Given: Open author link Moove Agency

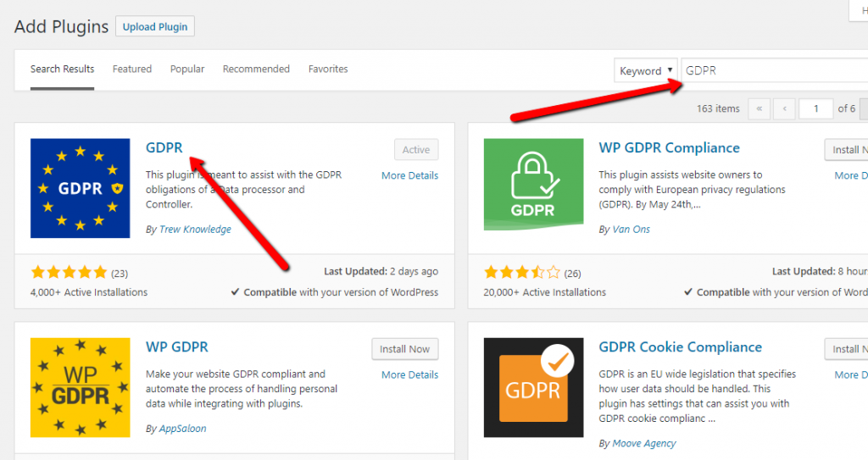Looking at the screenshot, I should pos(644,443).
